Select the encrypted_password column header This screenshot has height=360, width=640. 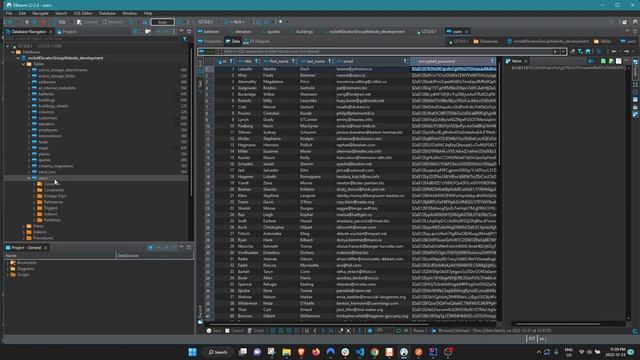(453, 61)
